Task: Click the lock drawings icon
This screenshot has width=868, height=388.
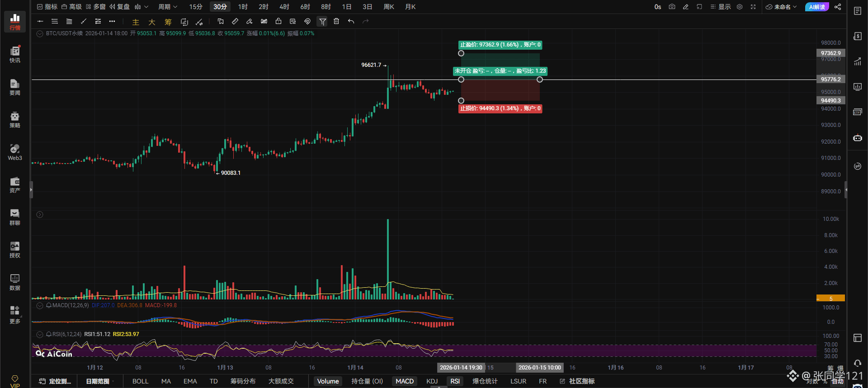Action: tap(278, 21)
